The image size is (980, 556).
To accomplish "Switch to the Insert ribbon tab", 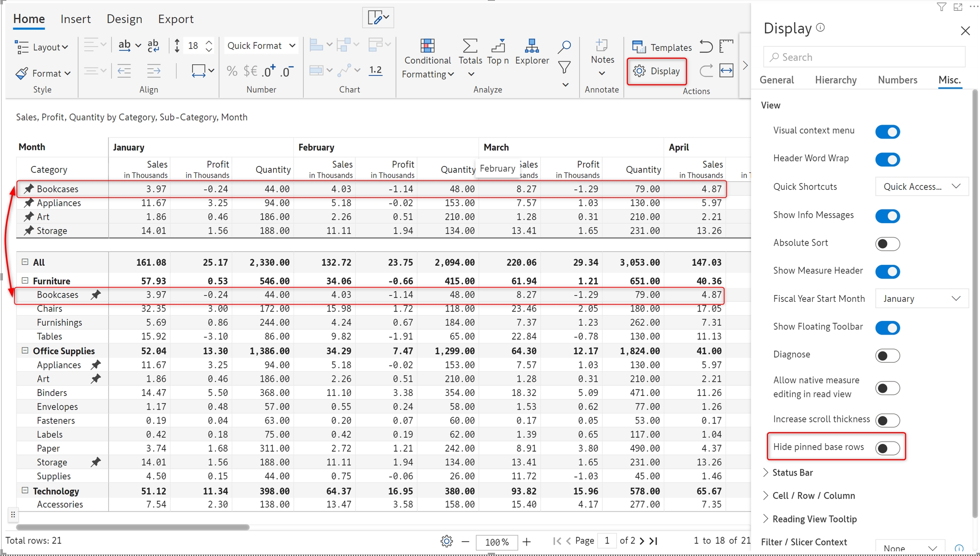I will coord(75,19).
